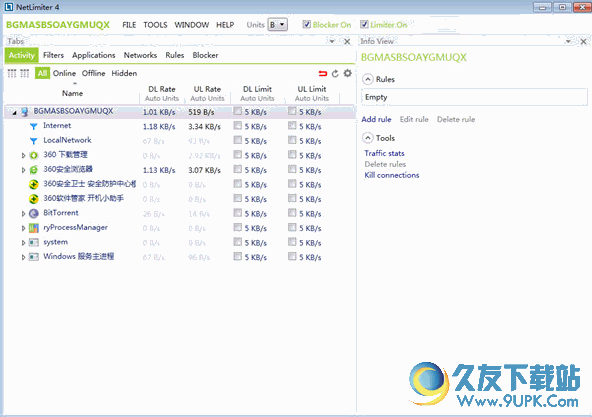Click the refresh list icon
The height and width of the screenshot is (417, 592).
pyautogui.click(x=335, y=73)
